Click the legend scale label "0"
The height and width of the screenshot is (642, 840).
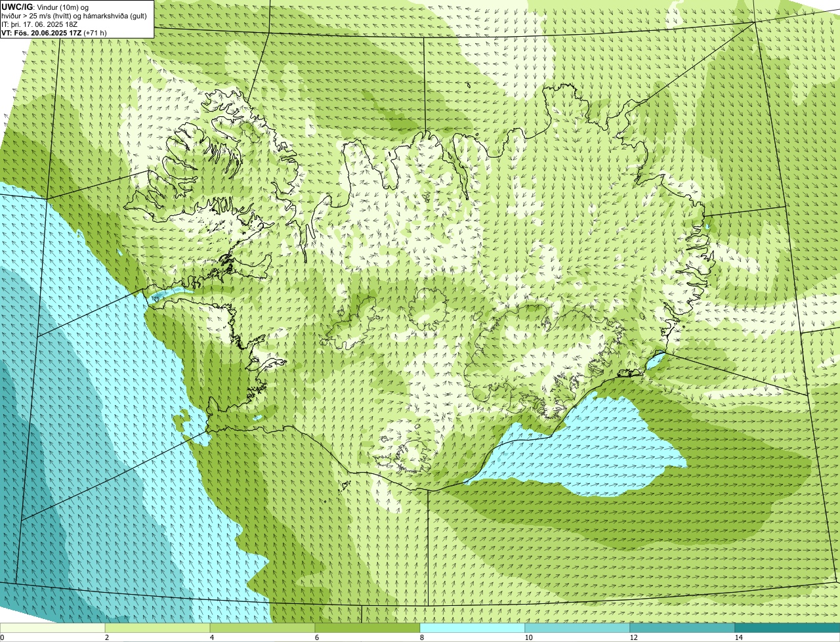tap(2, 637)
